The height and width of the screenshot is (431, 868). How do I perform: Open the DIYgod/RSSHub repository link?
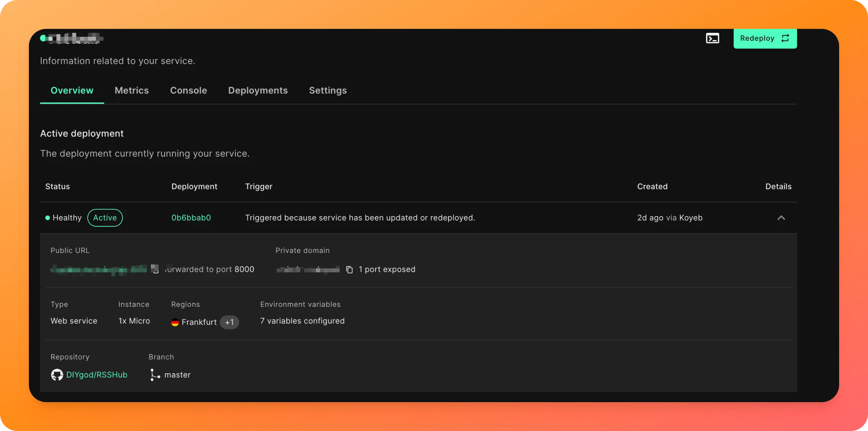(97, 375)
